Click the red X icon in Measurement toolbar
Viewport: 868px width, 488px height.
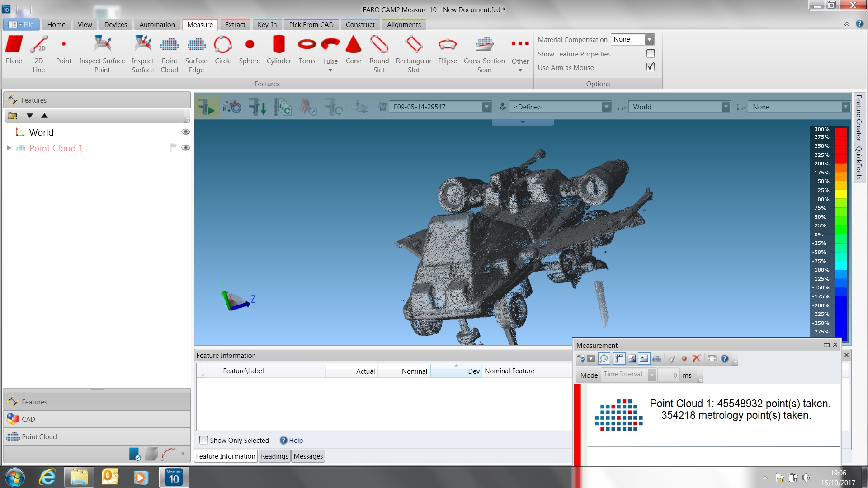coord(696,358)
